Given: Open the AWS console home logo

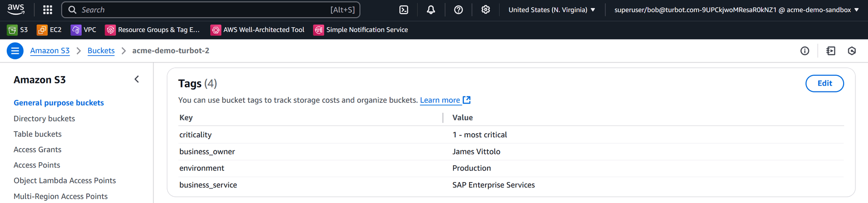Looking at the screenshot, I should (16, 10).
